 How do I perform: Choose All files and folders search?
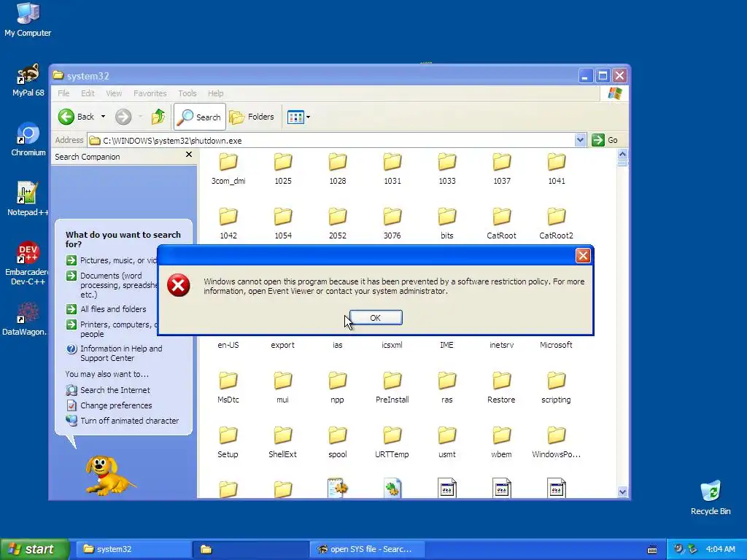[x=107, y=309]
